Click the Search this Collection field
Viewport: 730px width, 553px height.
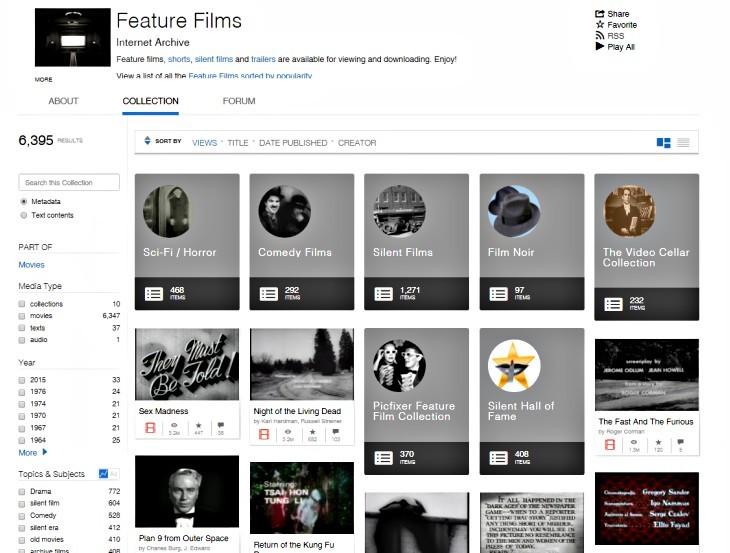tap(69, 182)
